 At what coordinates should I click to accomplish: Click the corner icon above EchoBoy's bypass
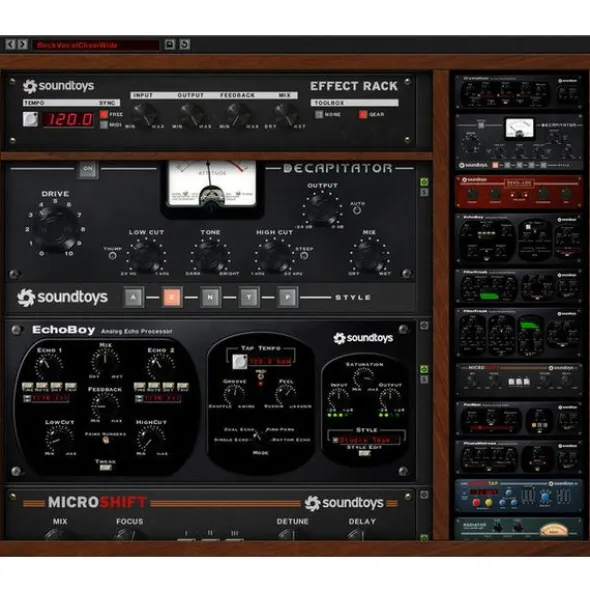(x=424, y=325)
